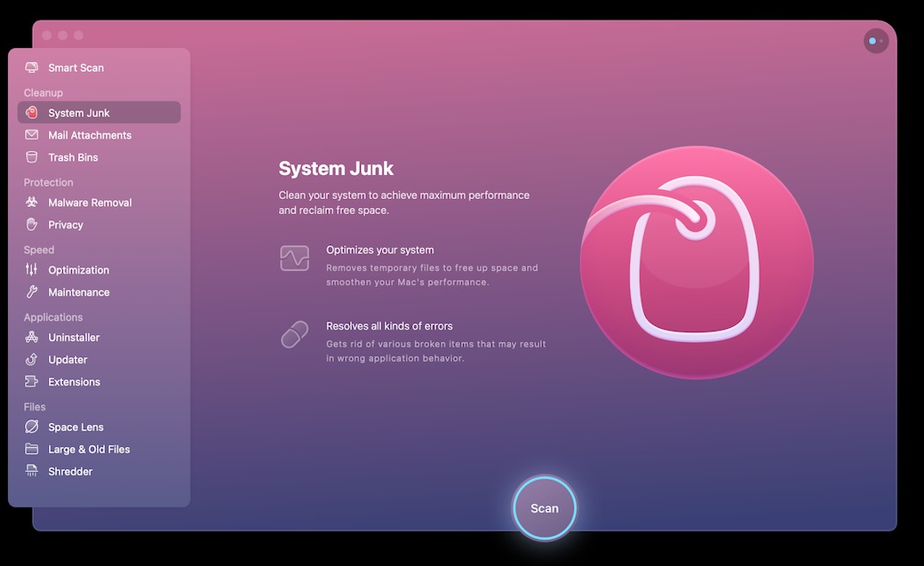Click the Malware Removal biohazard icon
Viewport: 924px width, 566px height.
click(x=32, y=203)
